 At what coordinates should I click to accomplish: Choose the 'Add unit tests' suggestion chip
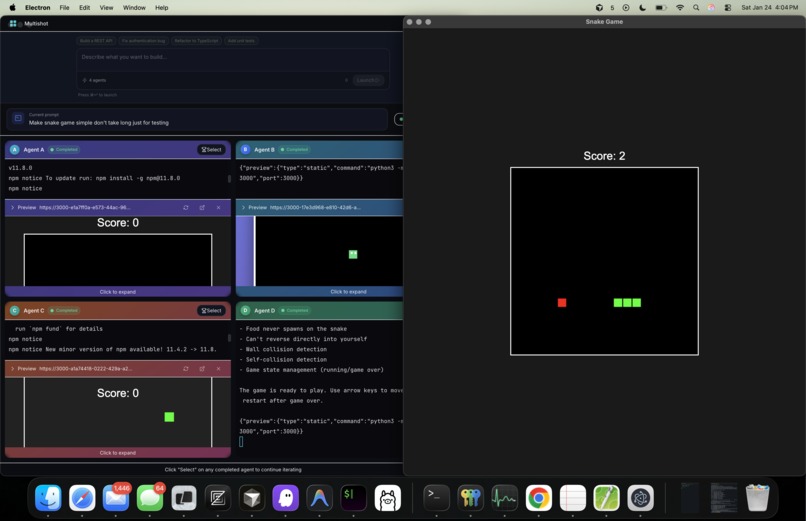pyautogui.click(x=241, y=41)
